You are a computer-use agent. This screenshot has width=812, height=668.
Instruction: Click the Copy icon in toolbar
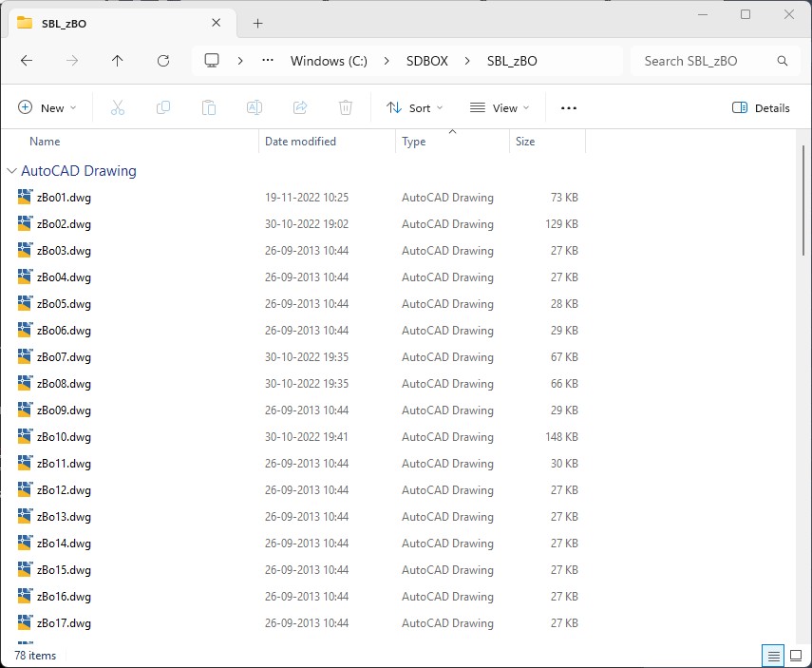[163, 107]
